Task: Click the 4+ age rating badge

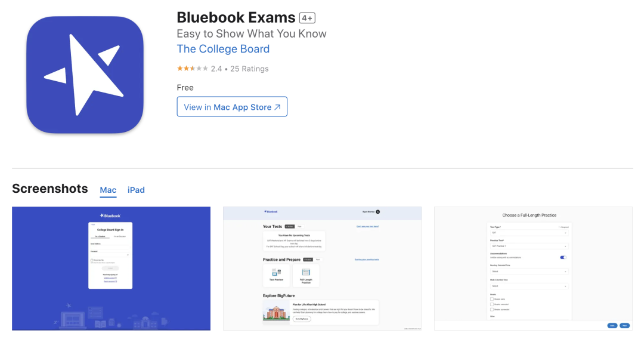Action: pyautogui.click(x=307, y=18)
